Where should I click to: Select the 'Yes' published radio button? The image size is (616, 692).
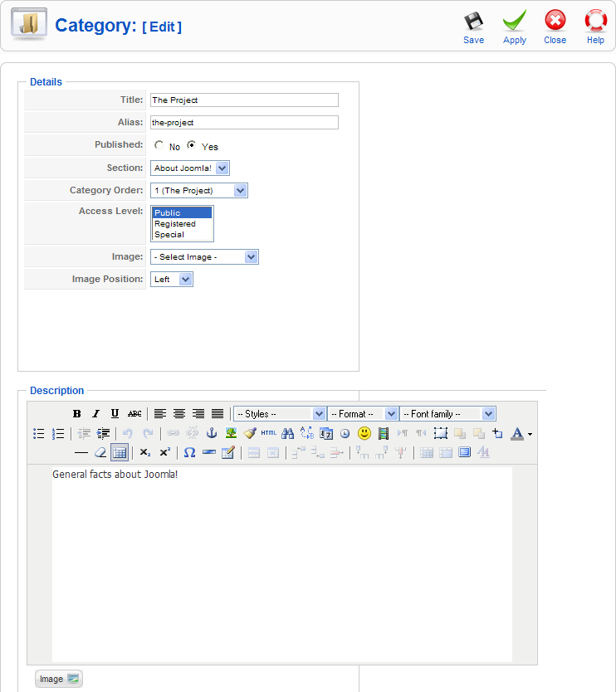[192, 145]
